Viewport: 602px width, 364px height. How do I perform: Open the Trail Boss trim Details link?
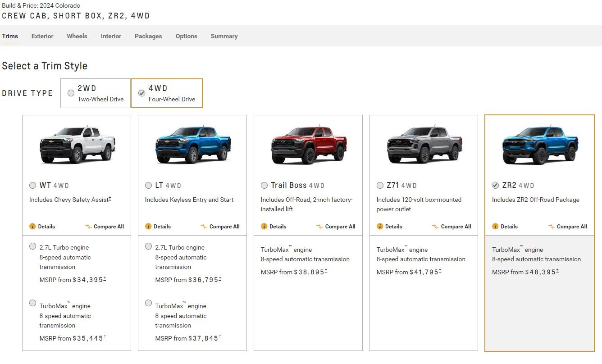pyautogui.click(x=278, y=227)
